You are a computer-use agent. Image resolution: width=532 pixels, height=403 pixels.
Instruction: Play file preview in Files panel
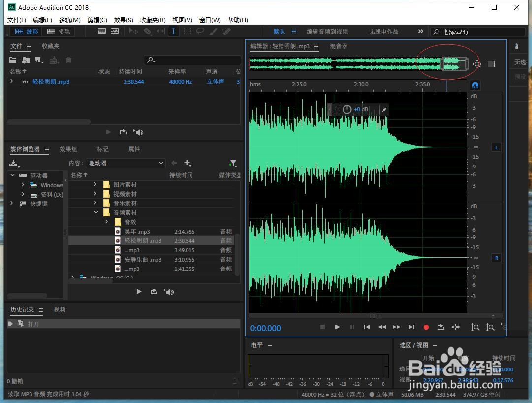tap(109, 132)
